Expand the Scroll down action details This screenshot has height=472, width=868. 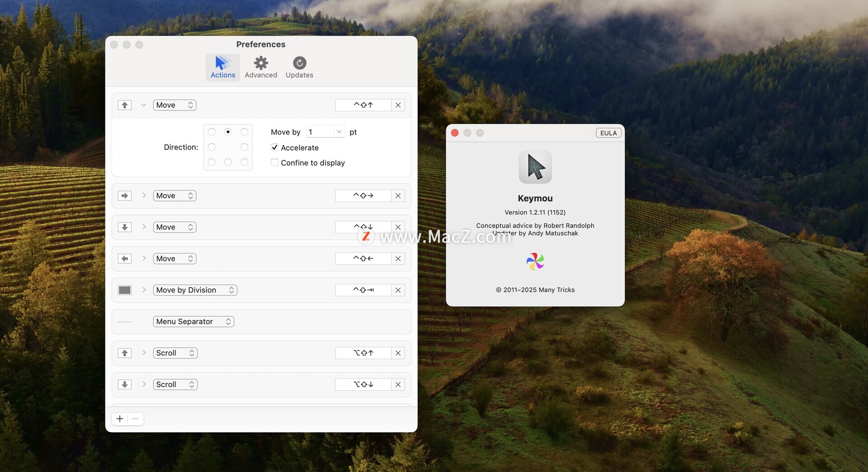pos(144,384)
